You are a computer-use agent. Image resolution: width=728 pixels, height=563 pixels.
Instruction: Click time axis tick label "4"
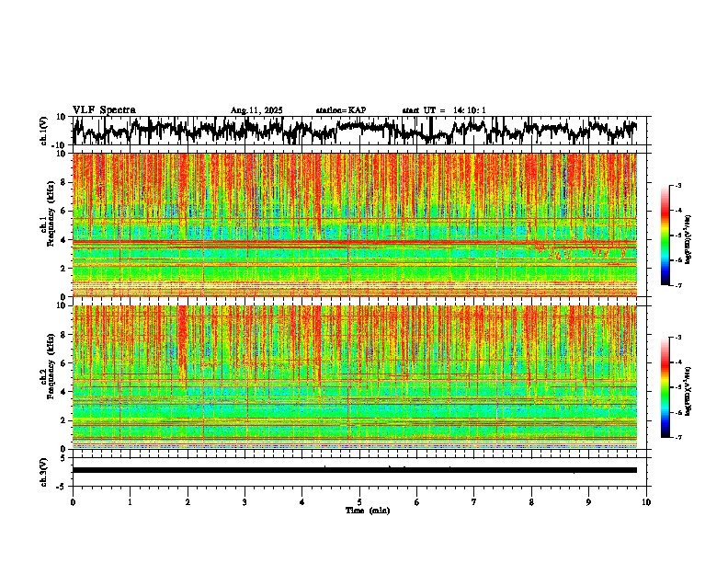click(x=302, y=502)
